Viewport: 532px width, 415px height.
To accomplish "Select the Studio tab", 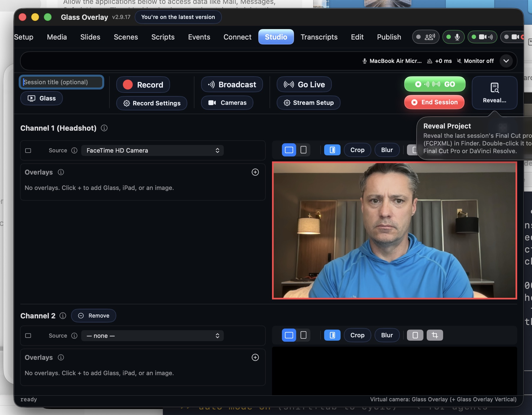I will pyautogui.click(x=276, y=37).
